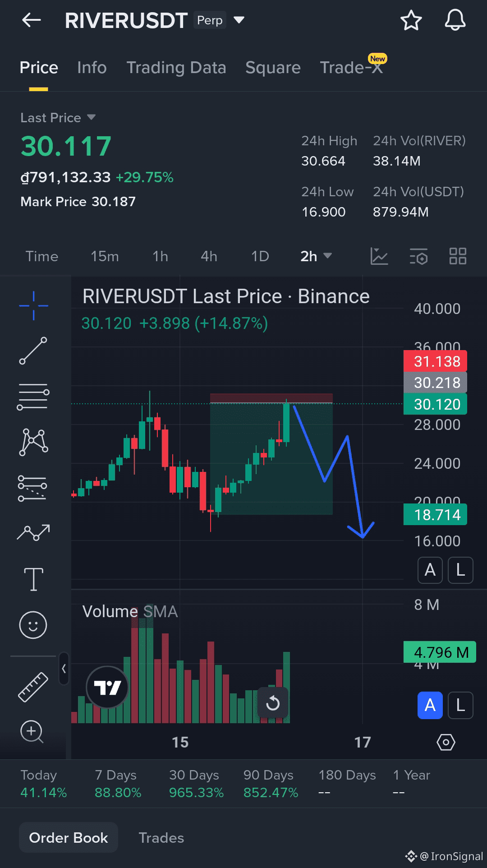Image resolution: width=487 pixels, height=868 pixels.
Task: Select the 4h chart interval
Action: point(209,256)
